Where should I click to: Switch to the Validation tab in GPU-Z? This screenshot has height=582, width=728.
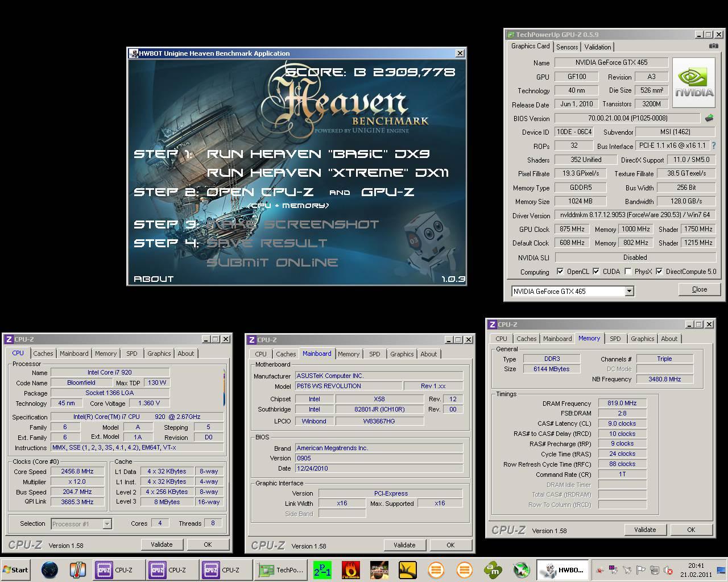[x=598, y=47]
